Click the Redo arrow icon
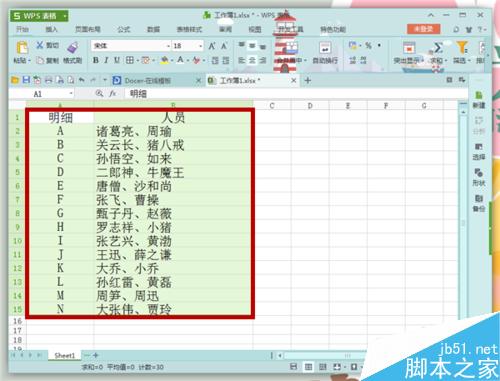This screenshot has height=381, width=500. [93, 80]
